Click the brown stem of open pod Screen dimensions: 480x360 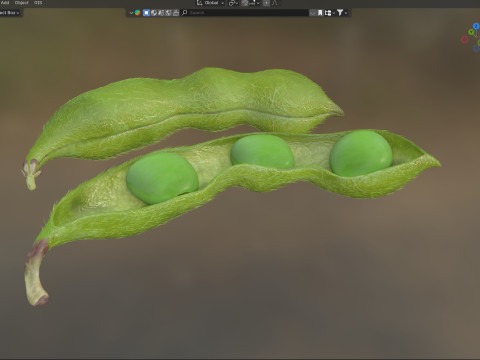coord(35,273)
